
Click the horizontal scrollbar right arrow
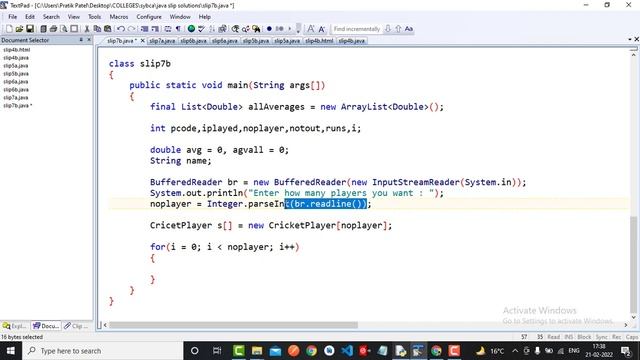pos(625,325)
